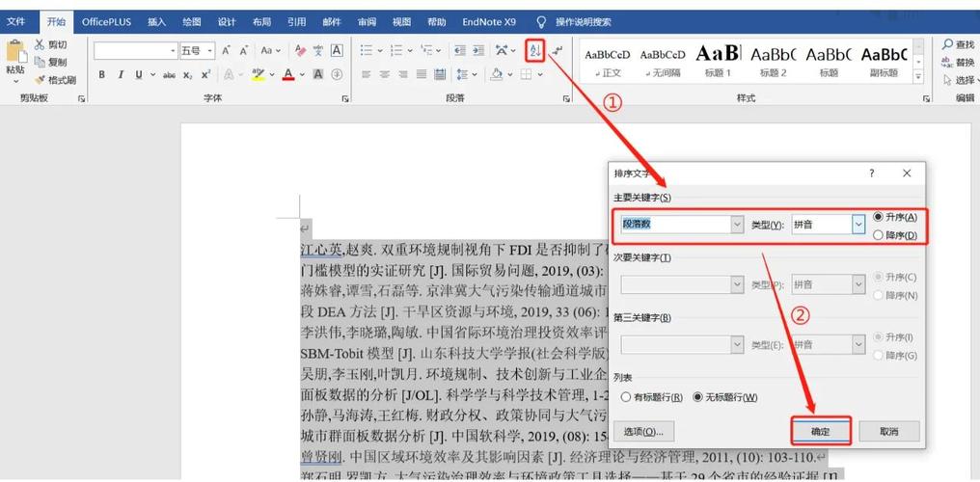Open the primary keyword 段落数 dropdown
This screenshot has width=980, height=482.
point(737,225)
